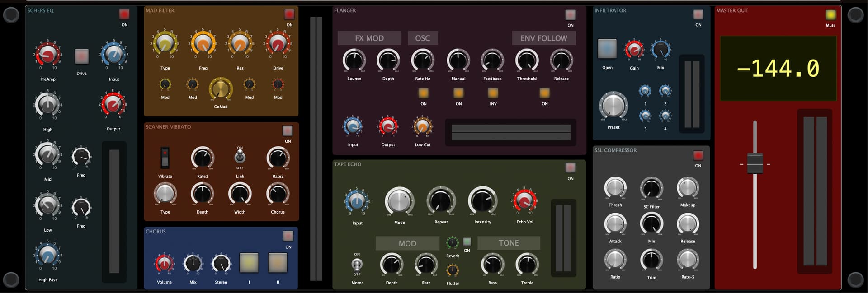This screenshot has width=868, height=293.
Task: Enable the Chorus module ON button
Action: [x=288, y=236]
